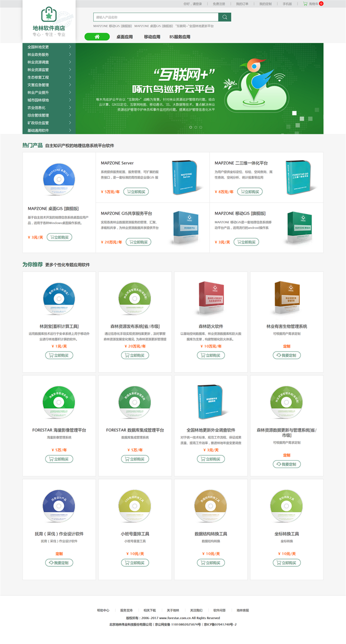346x644 pixels.
Task: Click 林业有害生物管理系统 orange box image
Action: pyautogui.click(x=287, y=298)
